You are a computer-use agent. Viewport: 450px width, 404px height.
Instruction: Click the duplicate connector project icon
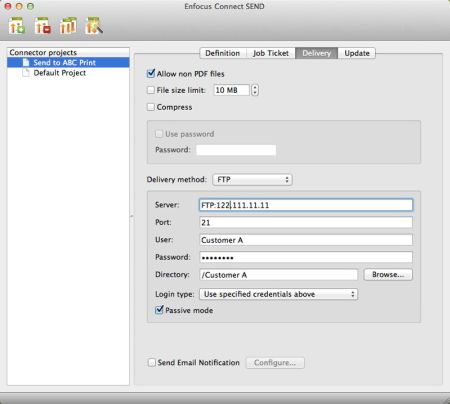click(68, 26)
